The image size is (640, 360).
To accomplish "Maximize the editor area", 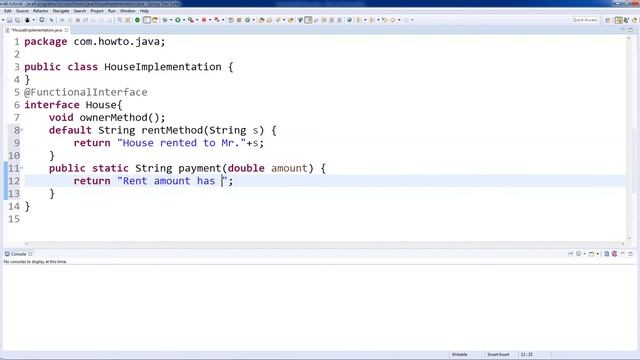I will pos(631,30).
